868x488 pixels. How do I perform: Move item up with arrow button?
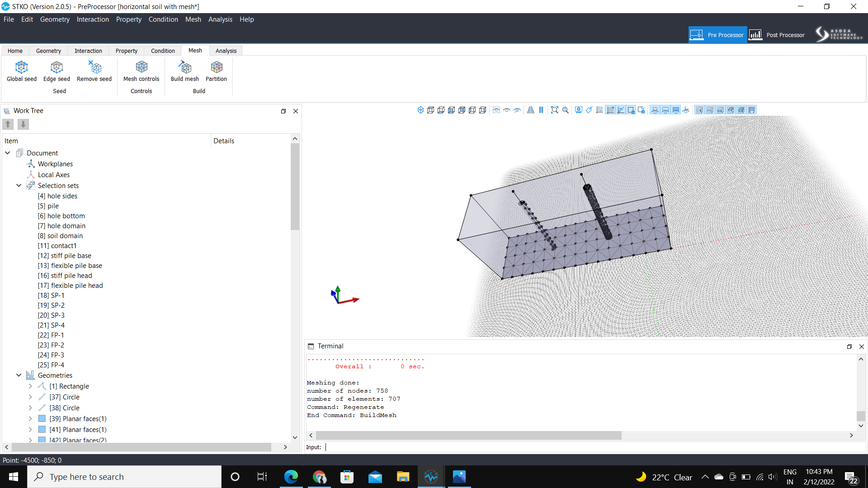pos(8,124)
